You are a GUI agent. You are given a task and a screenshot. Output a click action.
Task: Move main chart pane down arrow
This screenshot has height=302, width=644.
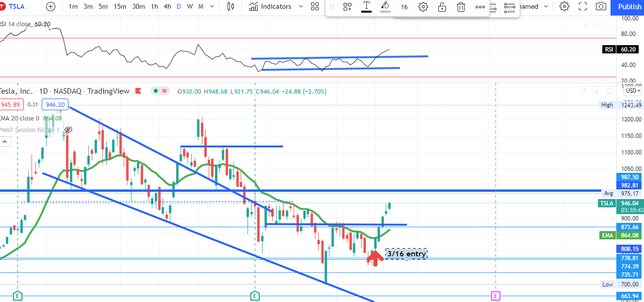coord(596,91)
